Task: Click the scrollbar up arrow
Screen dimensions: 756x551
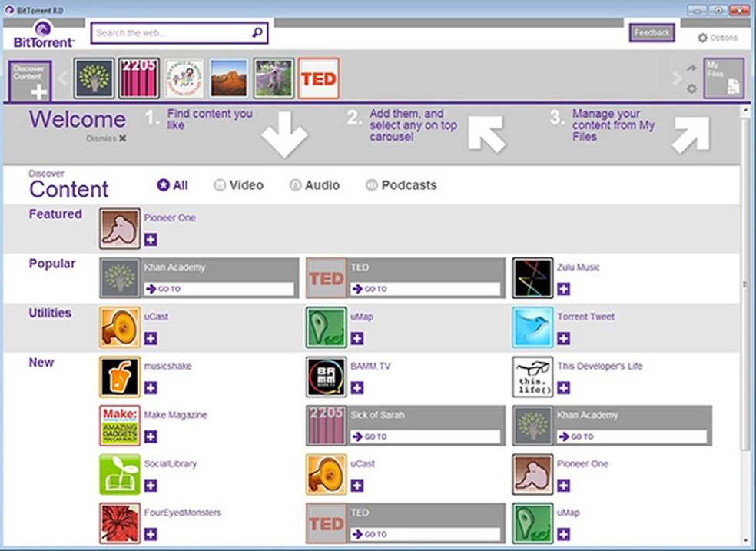Action: [x=745, y=111]
